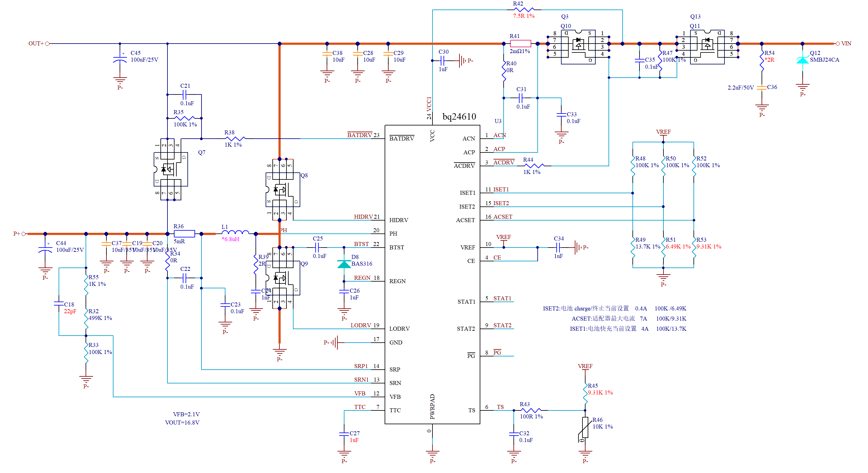Click the VOUT=16.8V annotation
The image size is (868, 473).
point(182,422)
